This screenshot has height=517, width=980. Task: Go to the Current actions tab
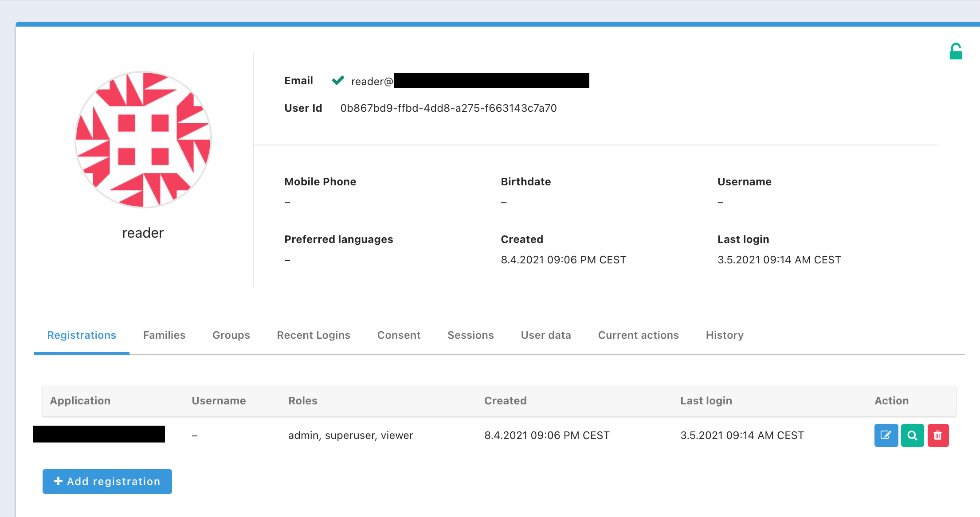[638, 335]
